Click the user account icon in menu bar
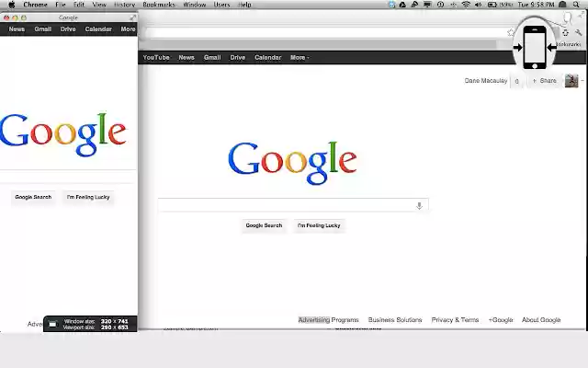Viewport: 588px width, 368px height. pos(563,5)
